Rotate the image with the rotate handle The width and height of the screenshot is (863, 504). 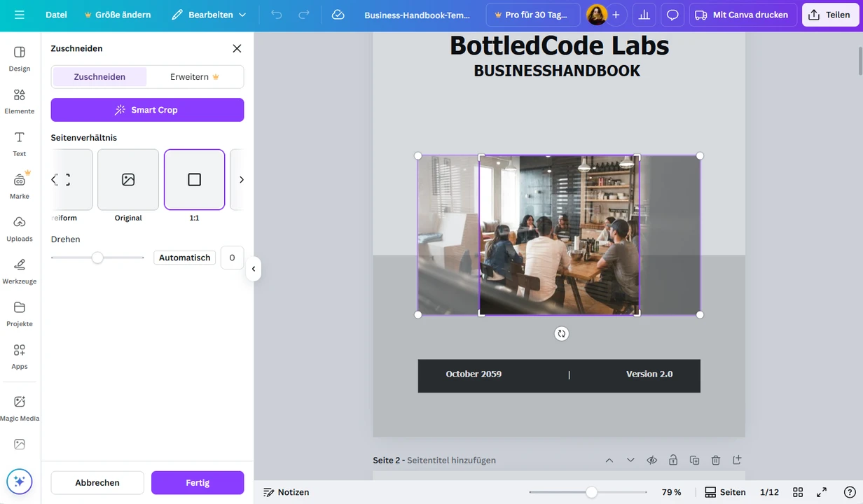click(x=561, y=334)
